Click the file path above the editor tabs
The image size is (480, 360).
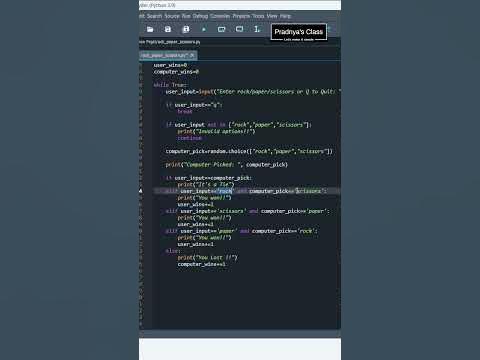click(x=170, y=42)
